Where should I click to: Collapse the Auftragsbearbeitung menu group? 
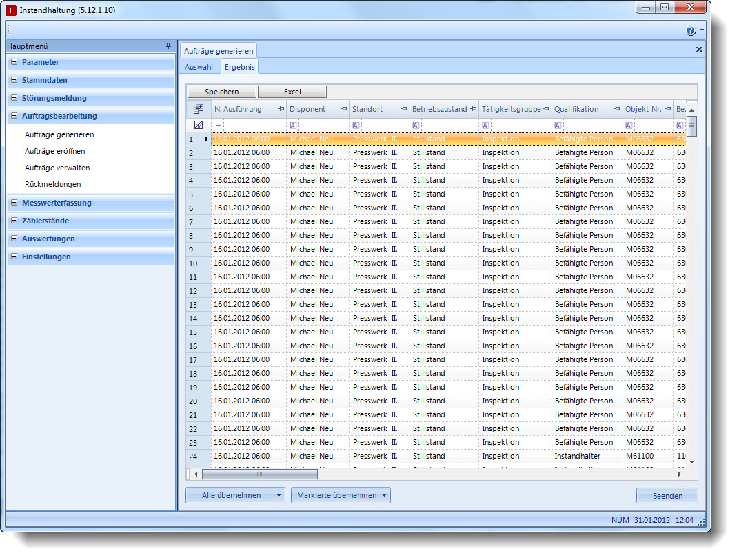click(14, 116)
